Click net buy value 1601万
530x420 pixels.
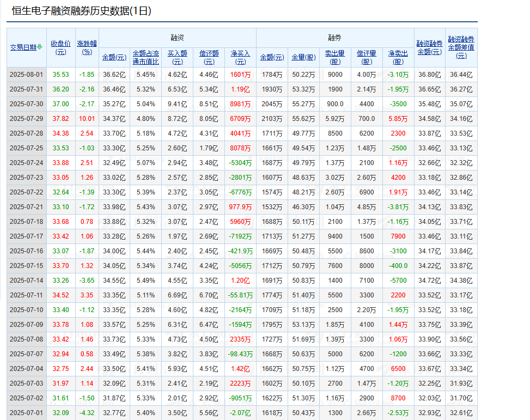point(240,75)
